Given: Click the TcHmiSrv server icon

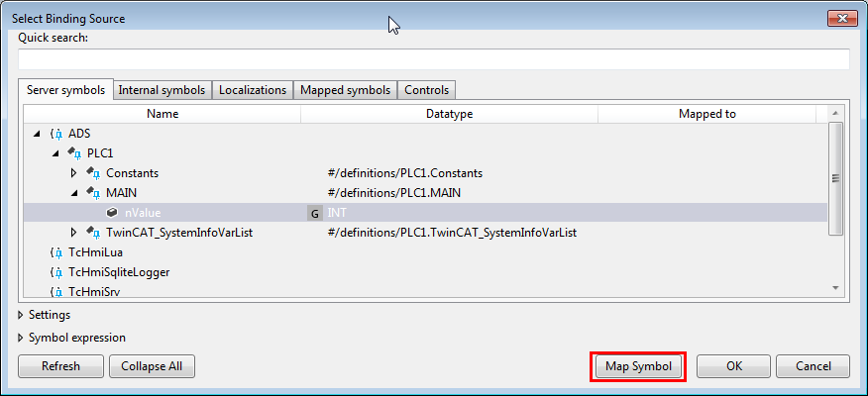Looking at the screenshot, I should click(x=55, y=290).
